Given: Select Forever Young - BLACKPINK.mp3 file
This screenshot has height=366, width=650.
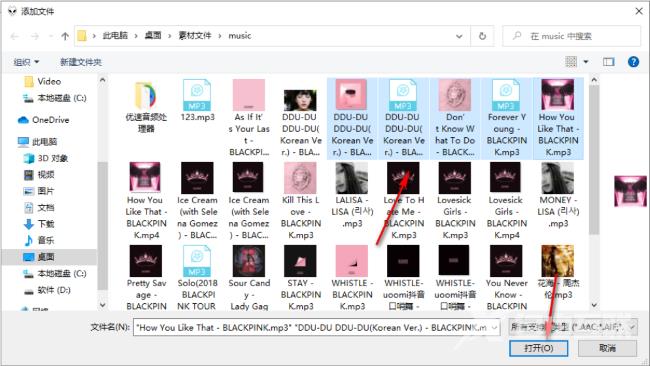Looking at the screenshot, I should pyautogui.click(x=506, y=118).
